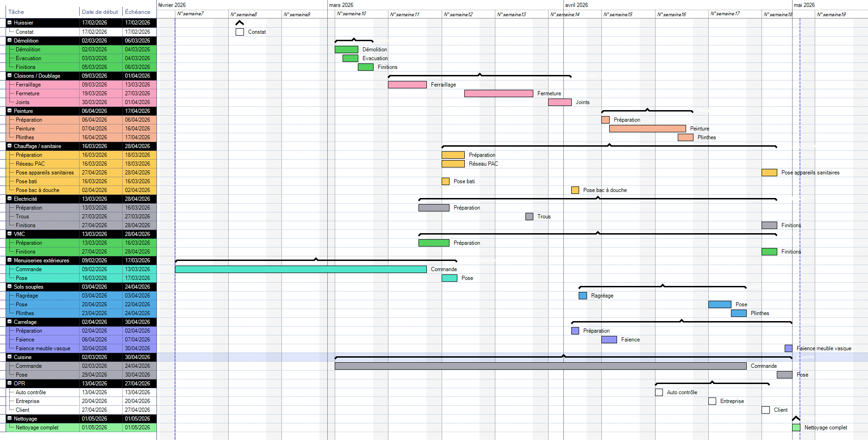
Task: Click the orange Peinture gantt bar
Action: pyautogui.click(x=648, y=129)
